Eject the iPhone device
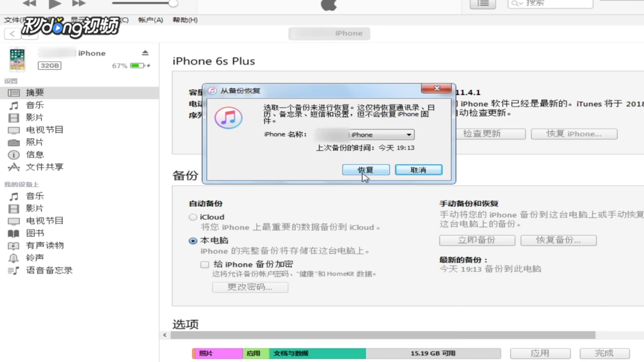 (145, 53)
